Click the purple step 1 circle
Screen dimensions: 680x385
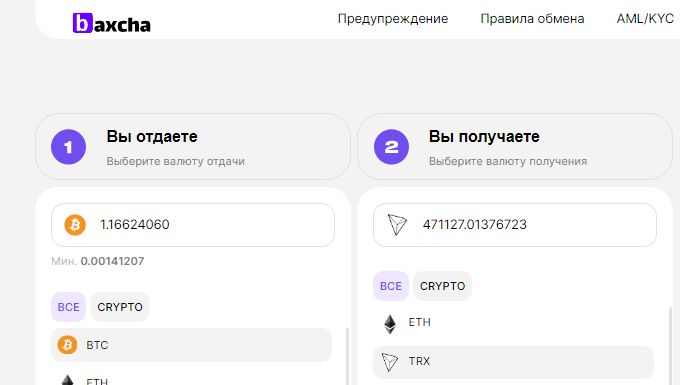tap(69, 147)
